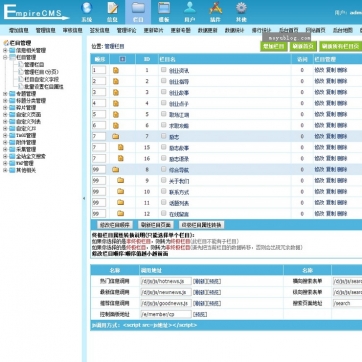362x362 pixels.
Task: Click the page icon in row ID 6
Action: pos(116,125)
